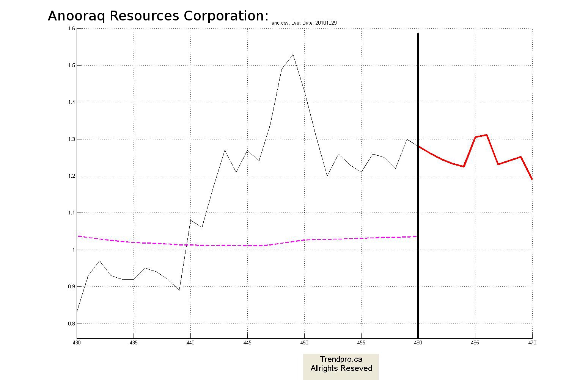
Task: Click the x-axis label 465
Action: [x=475, y=343]
